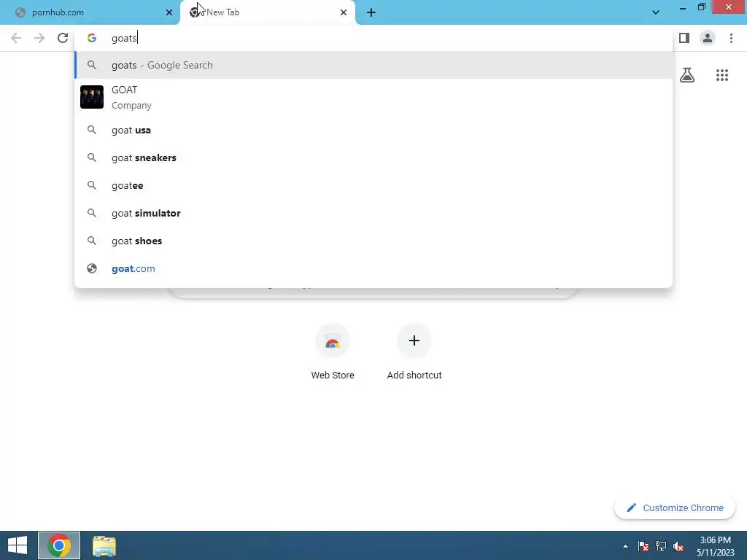Open the Google apps grid
The width and height of the screenshot is (747, 560).
click(x=721, y=75)
